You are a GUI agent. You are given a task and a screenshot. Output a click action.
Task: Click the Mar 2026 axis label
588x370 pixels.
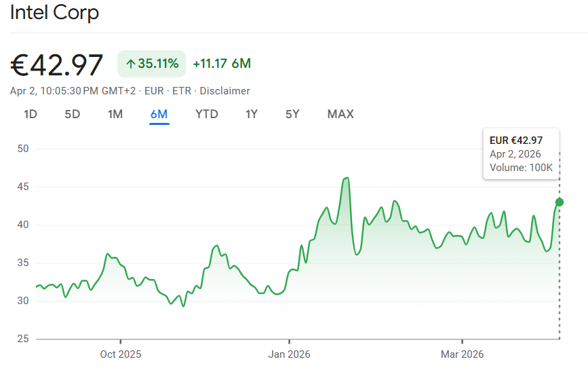pyautogui.click(x=462, y=354)
